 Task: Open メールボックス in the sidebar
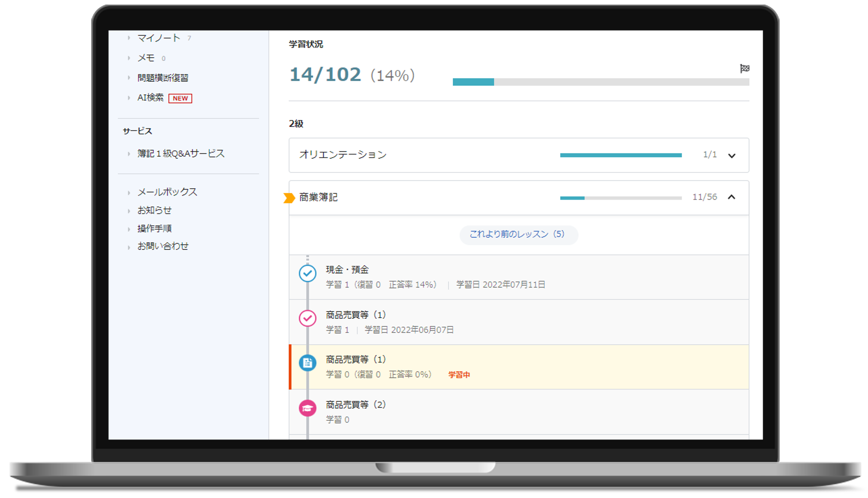click(x=167, y=192)
